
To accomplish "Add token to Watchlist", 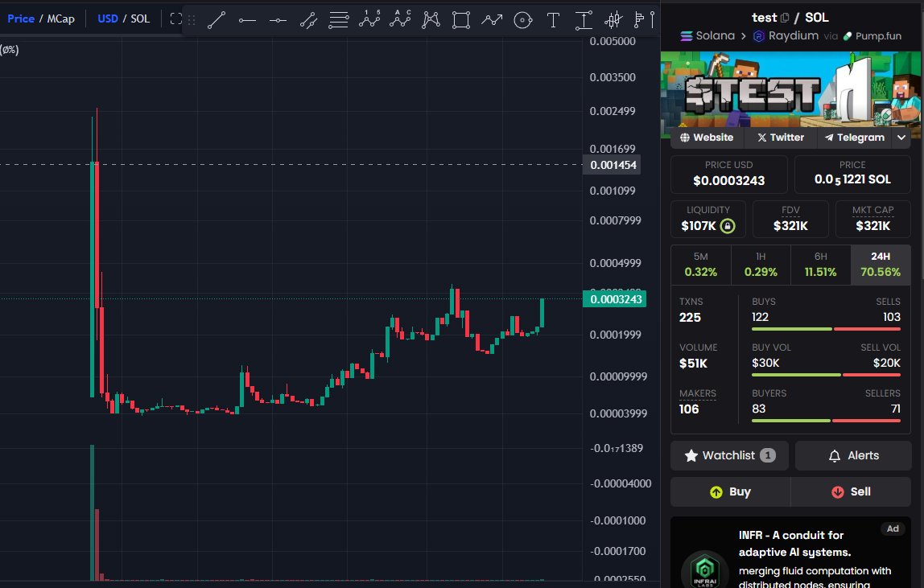I will (729, 455).
